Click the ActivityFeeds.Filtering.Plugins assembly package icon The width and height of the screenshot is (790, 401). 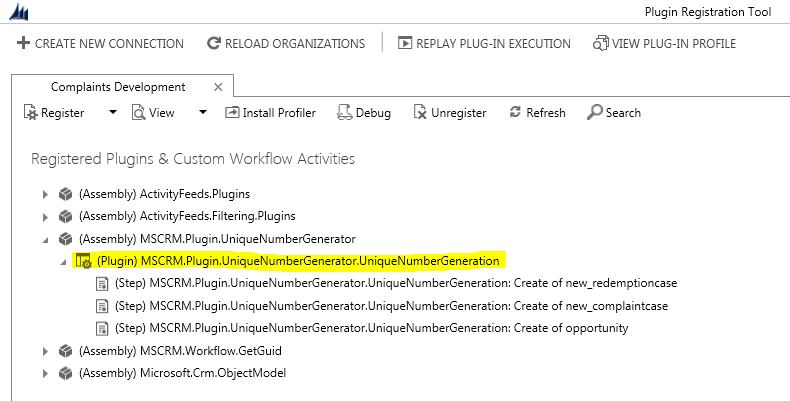[65, 216]
